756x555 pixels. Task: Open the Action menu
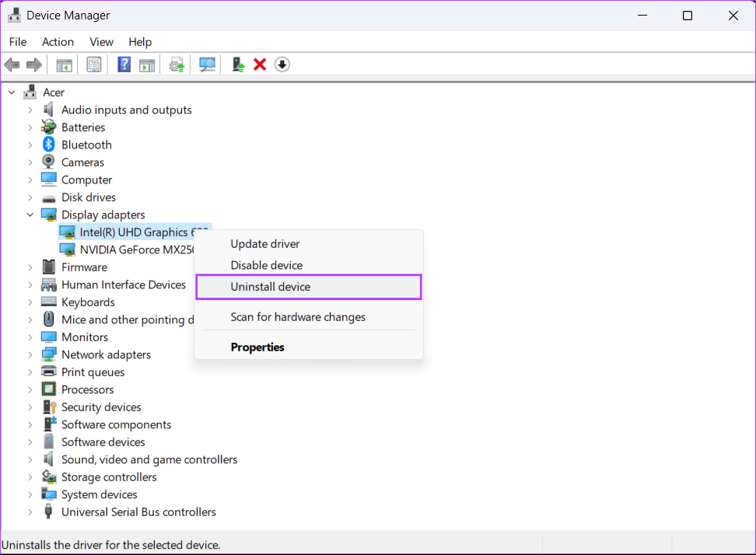(x=58, y=42)
